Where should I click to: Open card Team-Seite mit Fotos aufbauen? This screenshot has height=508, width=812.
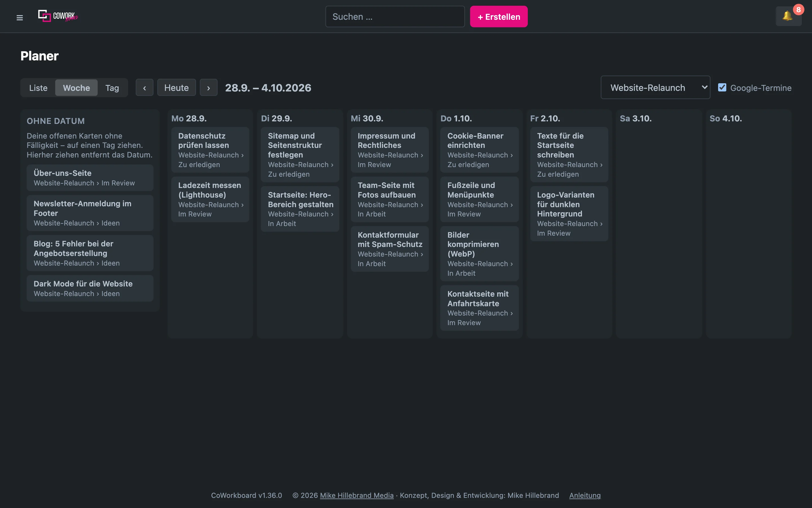(390, 199)
